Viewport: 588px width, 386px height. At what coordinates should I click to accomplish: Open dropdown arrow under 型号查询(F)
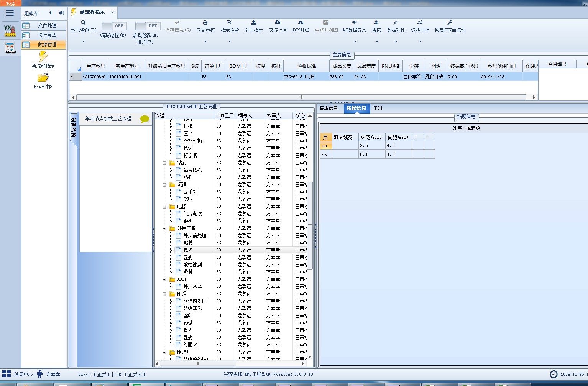click(84, 42)
